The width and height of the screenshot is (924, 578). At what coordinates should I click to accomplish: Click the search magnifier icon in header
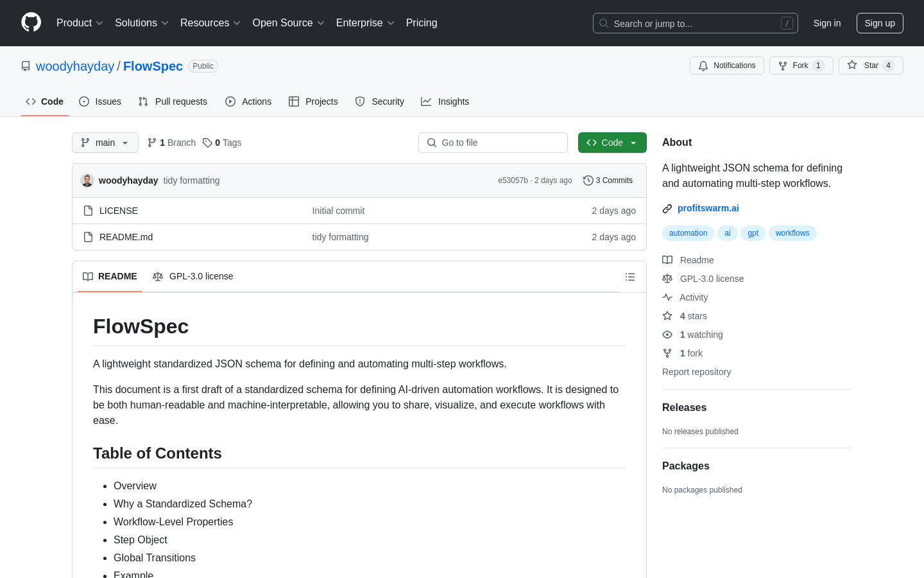pos(604,23)
